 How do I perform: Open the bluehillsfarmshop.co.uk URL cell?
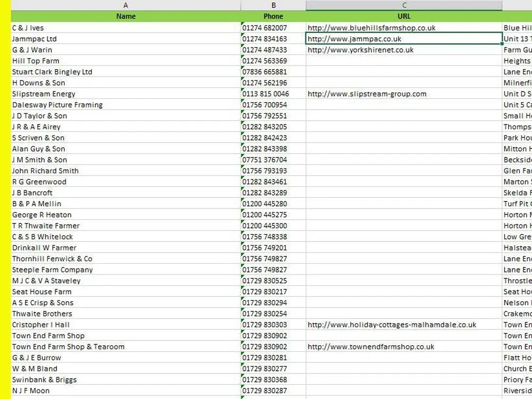tap(404, 28)
